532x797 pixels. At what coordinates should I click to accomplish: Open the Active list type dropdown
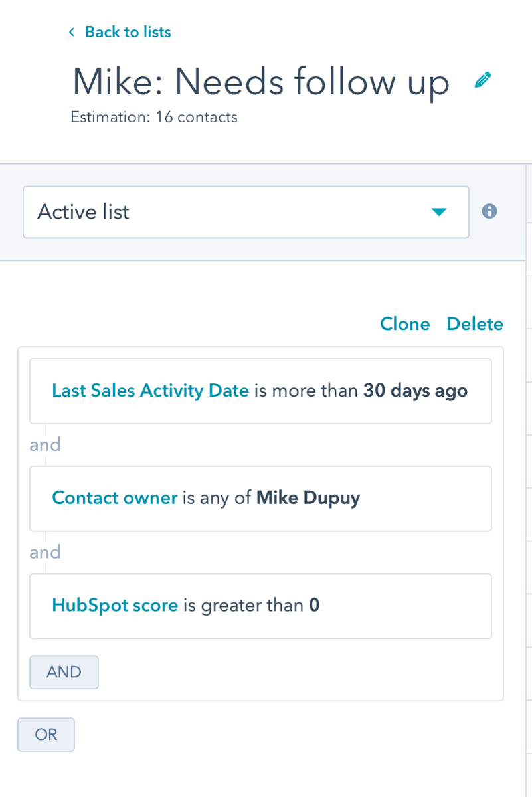click(246, 212)
